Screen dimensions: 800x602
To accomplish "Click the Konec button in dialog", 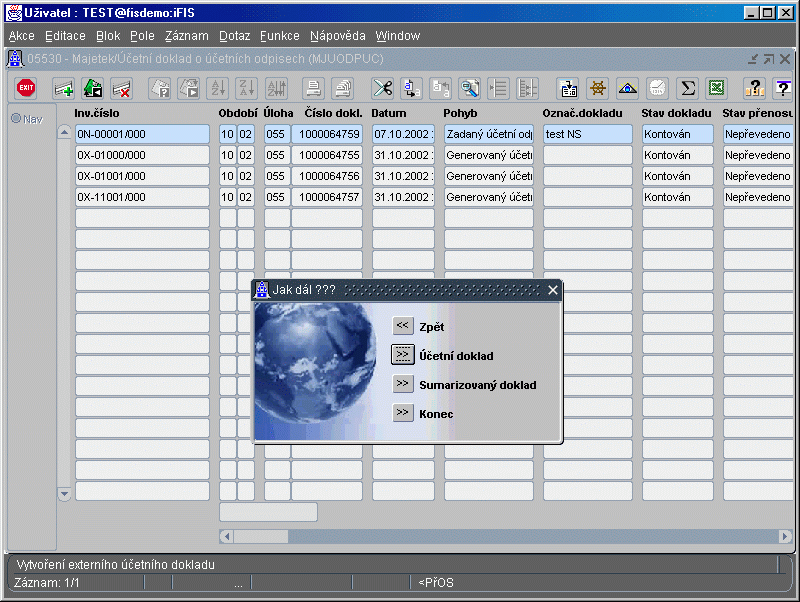I will pos(403,413).
